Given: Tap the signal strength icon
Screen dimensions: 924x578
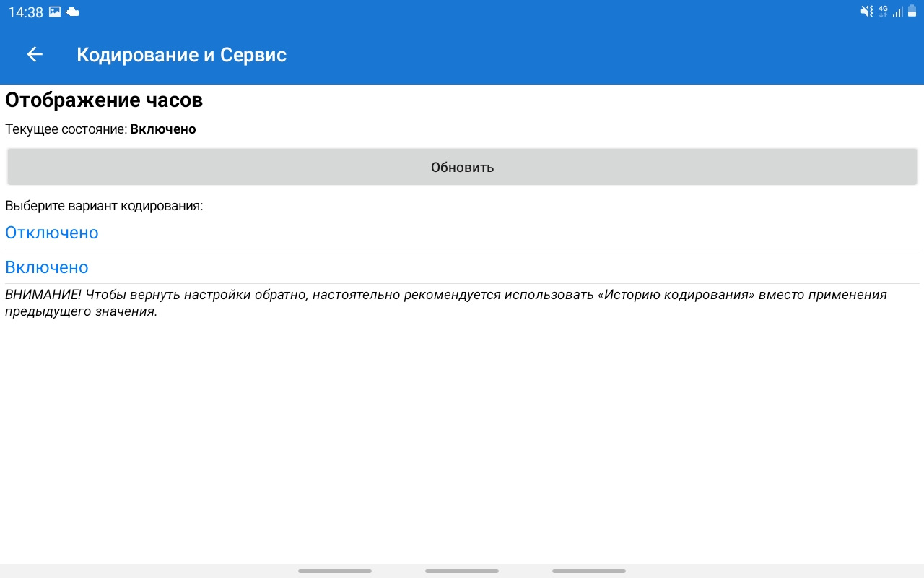Looking at the screenshot, I should pyautogui.click(x=898, y=12).
